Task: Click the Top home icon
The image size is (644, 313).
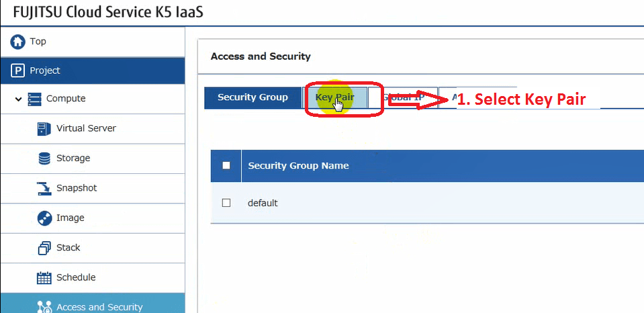Action: [17, 42]
